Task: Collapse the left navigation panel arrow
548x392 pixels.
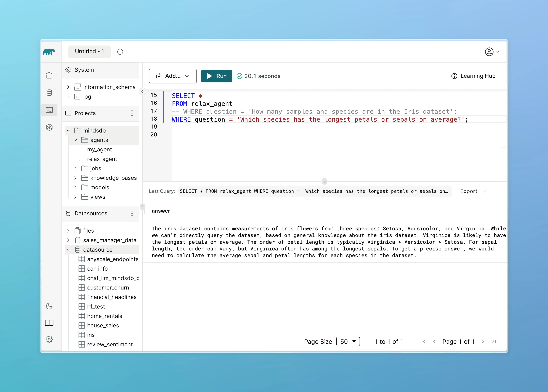Action: (x=142, y=91)
